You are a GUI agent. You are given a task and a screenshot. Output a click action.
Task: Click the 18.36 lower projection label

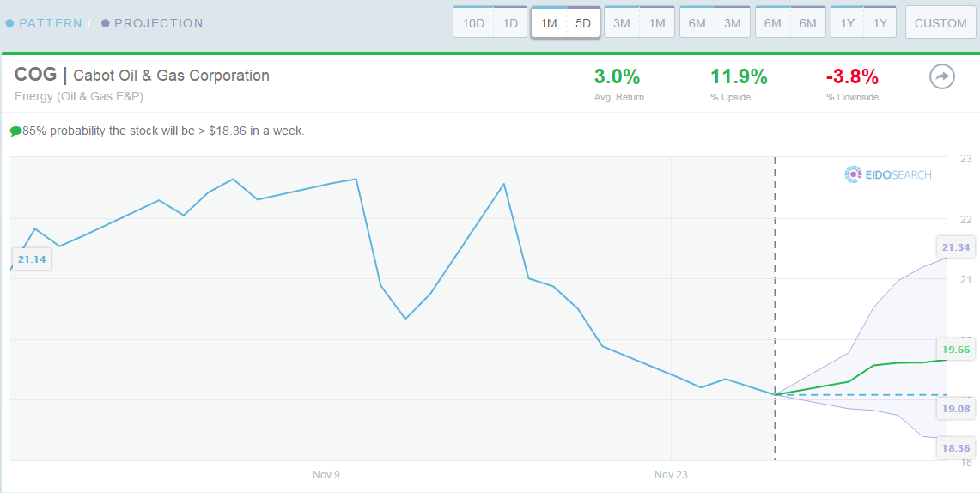pos(956,448)
